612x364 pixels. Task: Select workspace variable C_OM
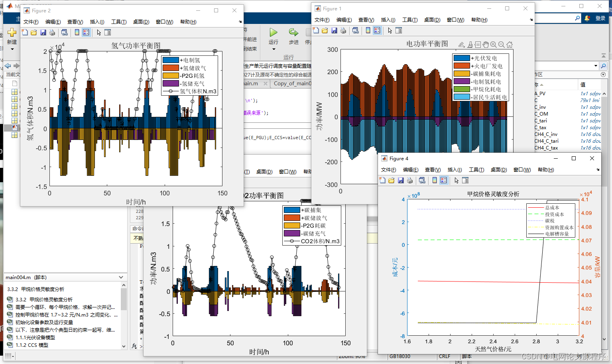[x=541, y=114]
